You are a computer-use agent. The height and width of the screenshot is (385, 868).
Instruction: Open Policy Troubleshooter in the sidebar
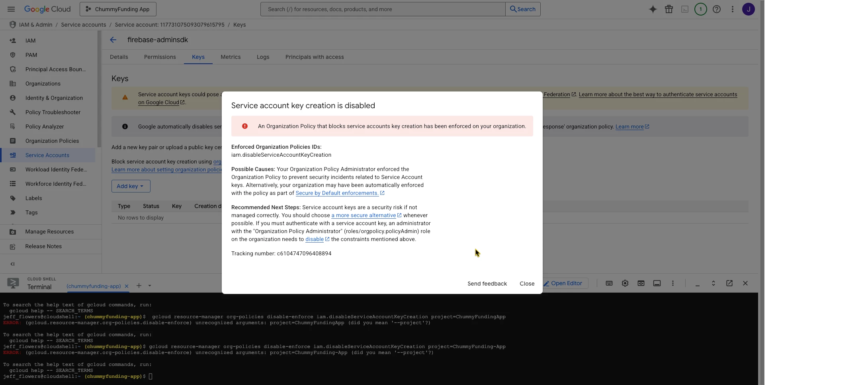click(x=48, y=112)
